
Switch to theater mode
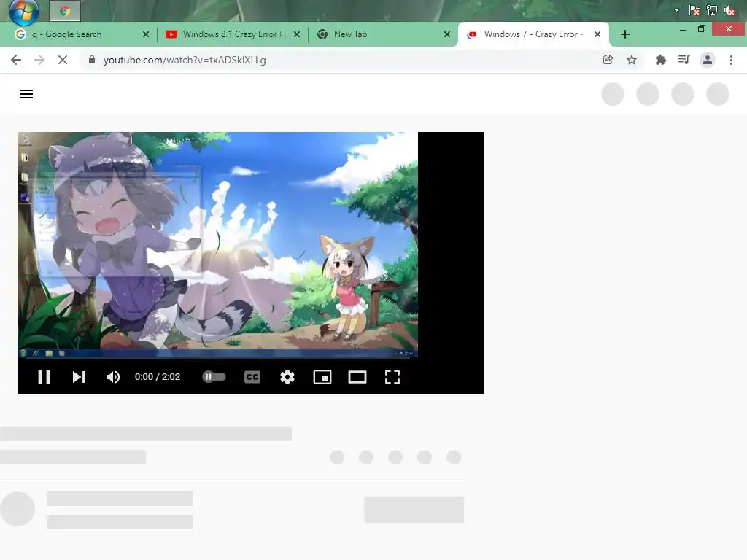(x=357, y=377)
